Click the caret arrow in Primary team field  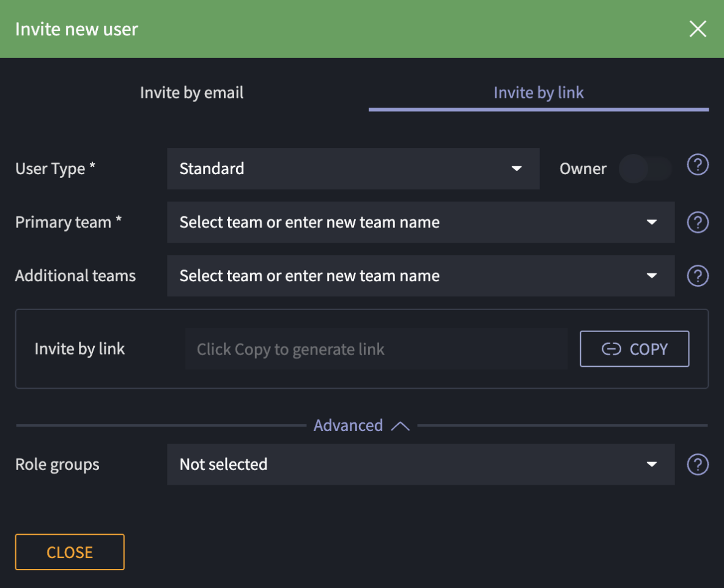pos(651,222)
